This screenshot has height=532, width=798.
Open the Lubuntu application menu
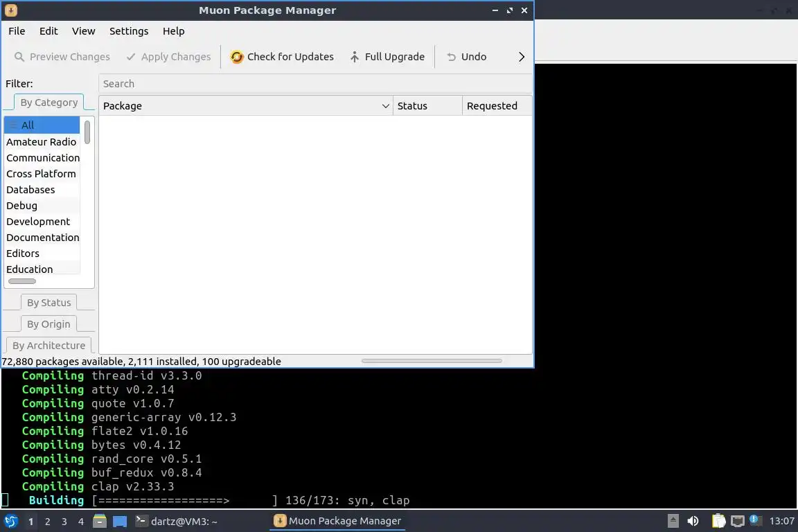tap(10, 521)
